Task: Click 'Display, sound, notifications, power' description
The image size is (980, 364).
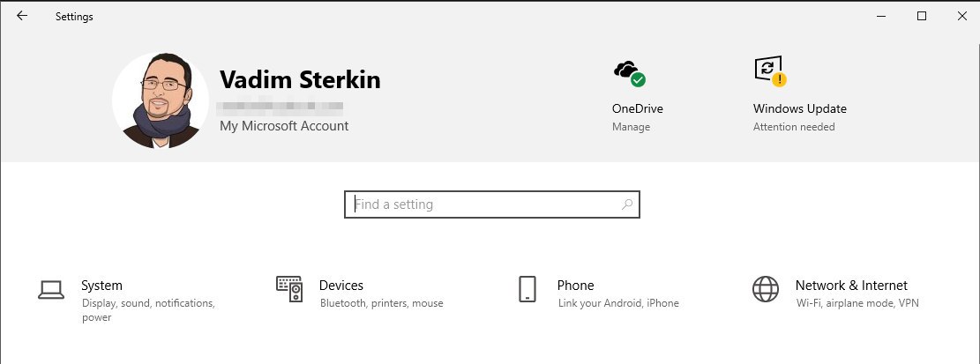Action: 148,310
